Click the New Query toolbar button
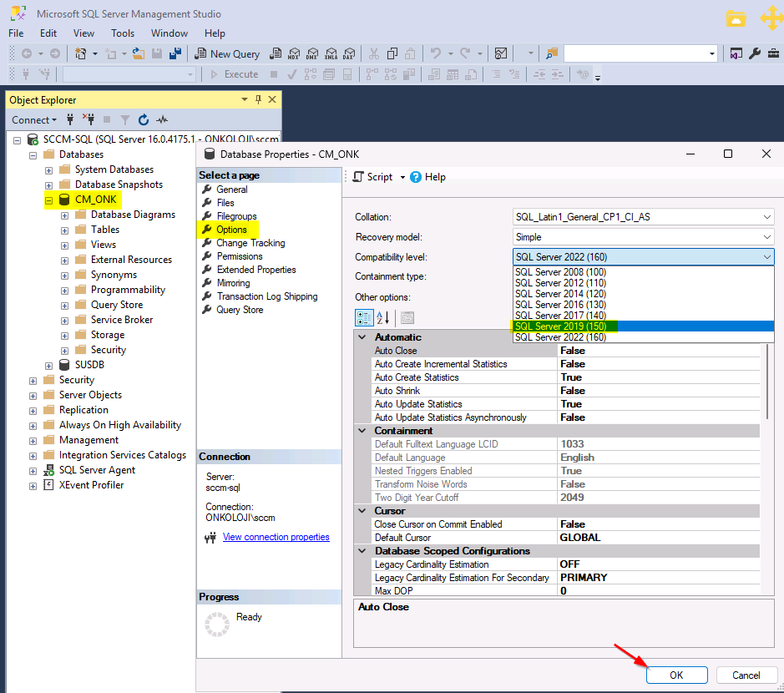Screen dimensions: 784x693 point(227,53)
